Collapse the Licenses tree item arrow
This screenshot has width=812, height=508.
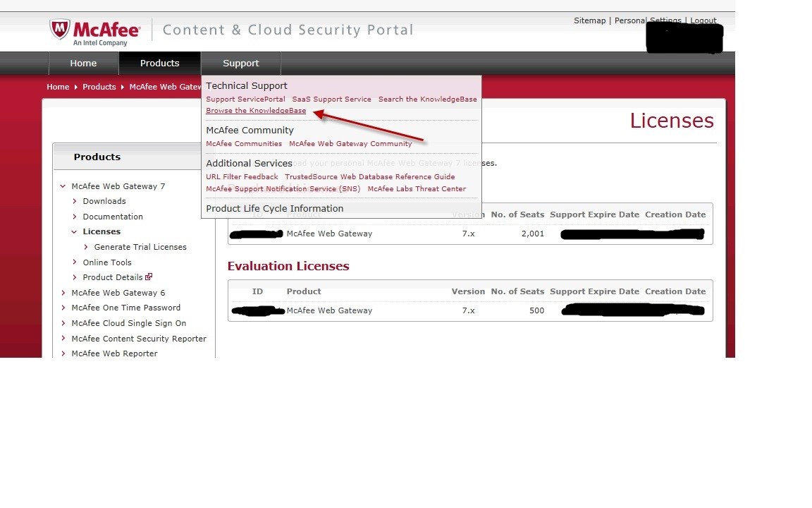pyautogui.click(x=75, y=231)
